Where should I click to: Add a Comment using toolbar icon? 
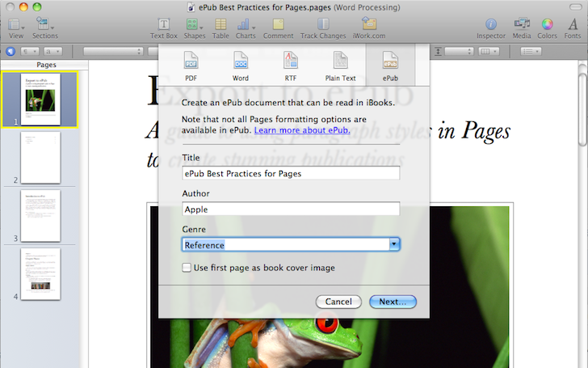pos(278,28)
